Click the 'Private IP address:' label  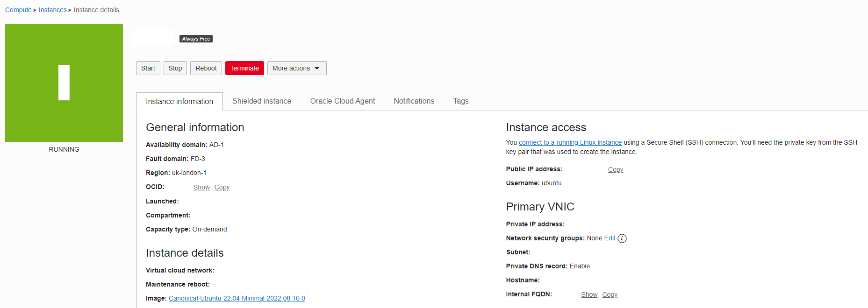[535, 224]
